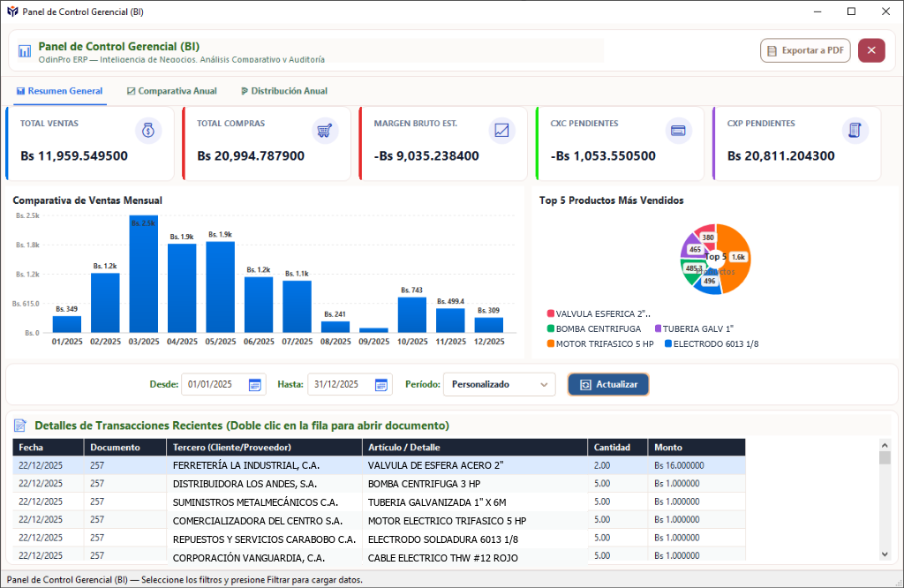
Task: Sort by the Fecha column header
Action: pyautogui.click(x=48, y=448)
